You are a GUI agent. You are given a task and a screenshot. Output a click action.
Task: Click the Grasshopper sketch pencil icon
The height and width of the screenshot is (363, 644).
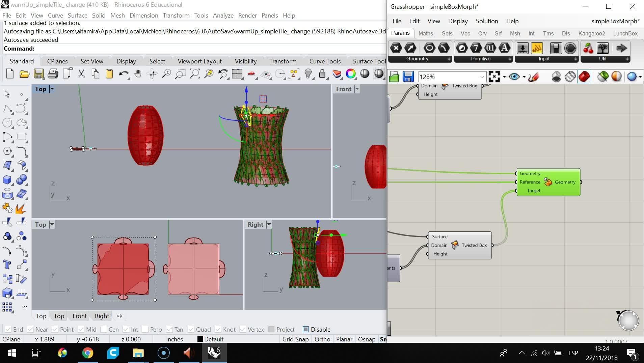(534, 77)
